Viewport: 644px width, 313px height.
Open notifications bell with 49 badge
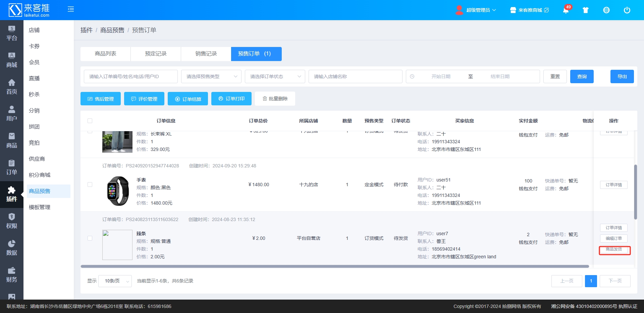pyautogui.click(x=566, y=10)
